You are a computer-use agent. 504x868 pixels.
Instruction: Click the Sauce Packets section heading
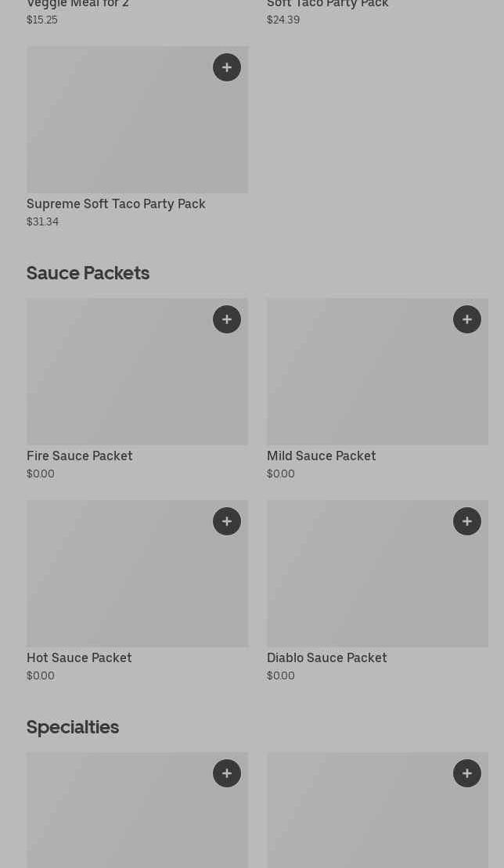pos(88,273)
